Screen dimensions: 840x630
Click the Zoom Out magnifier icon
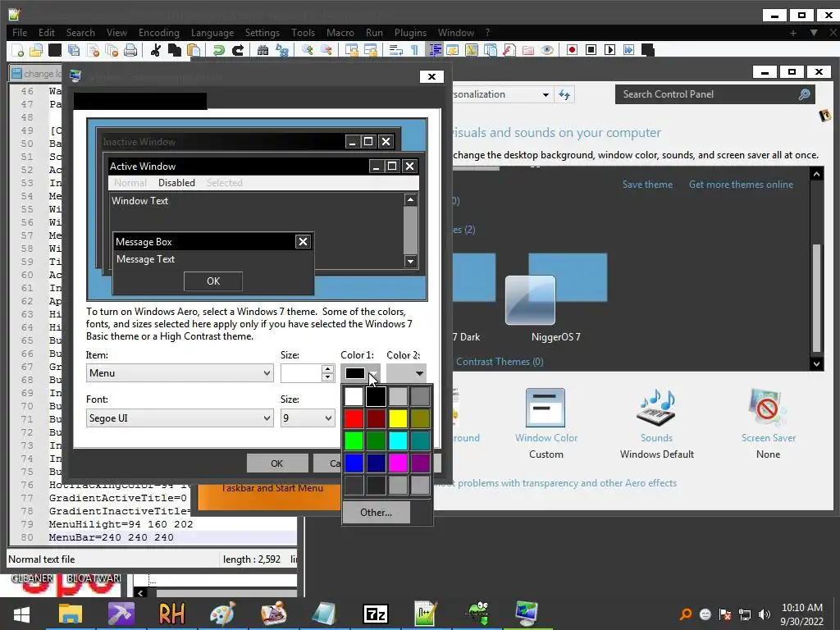point(326,50)
